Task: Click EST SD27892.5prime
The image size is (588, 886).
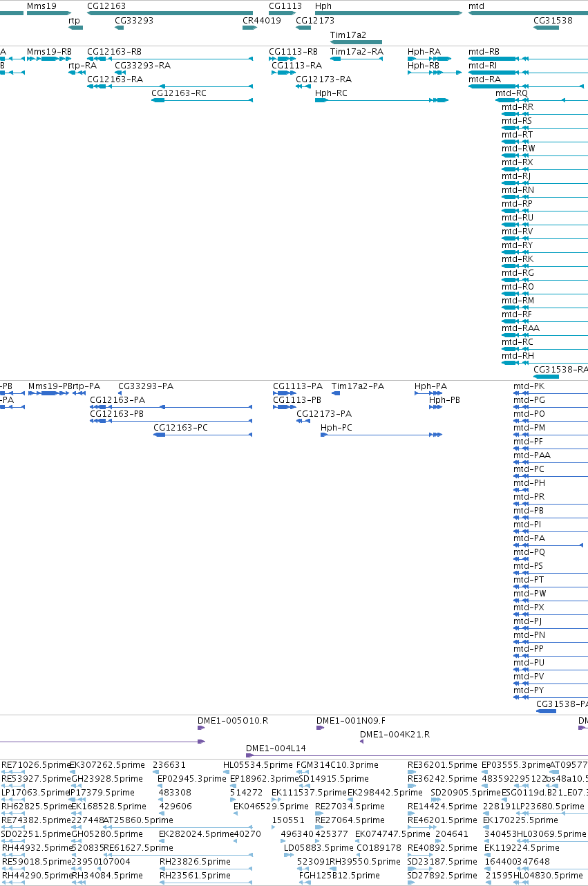Action: 442,876
